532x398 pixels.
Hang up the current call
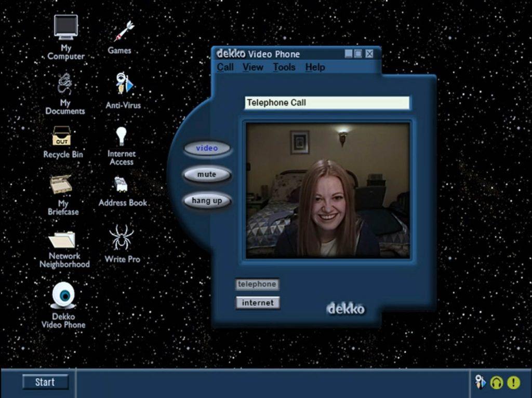tap(207, 200)
